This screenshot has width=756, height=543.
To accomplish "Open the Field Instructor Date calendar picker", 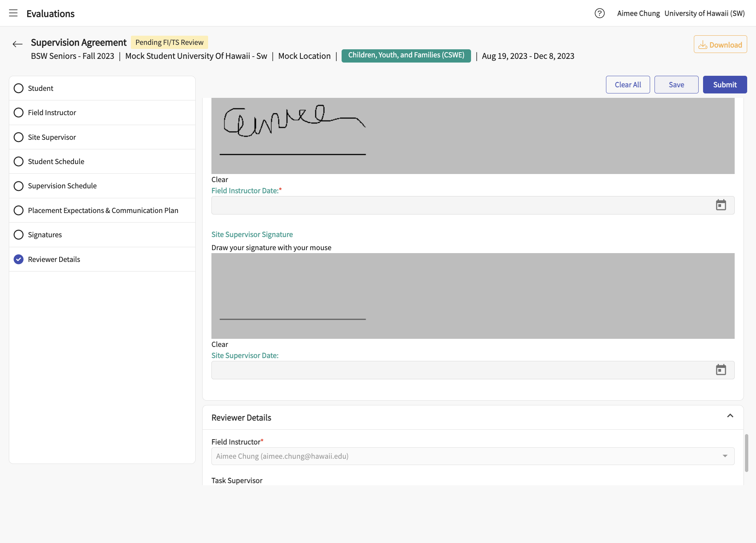I will point(721,205).
